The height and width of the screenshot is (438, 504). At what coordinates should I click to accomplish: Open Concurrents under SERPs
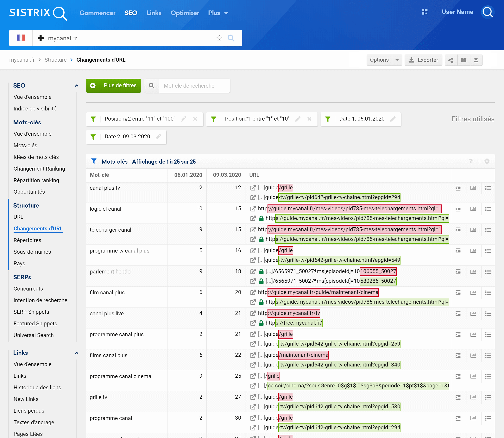coord(28,289)
